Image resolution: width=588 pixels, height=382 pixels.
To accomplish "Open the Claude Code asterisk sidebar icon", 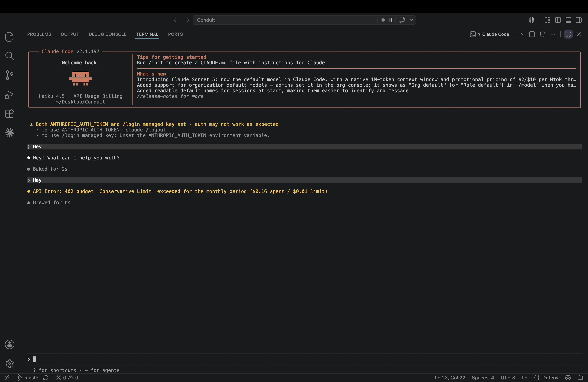I will point(9,133).
